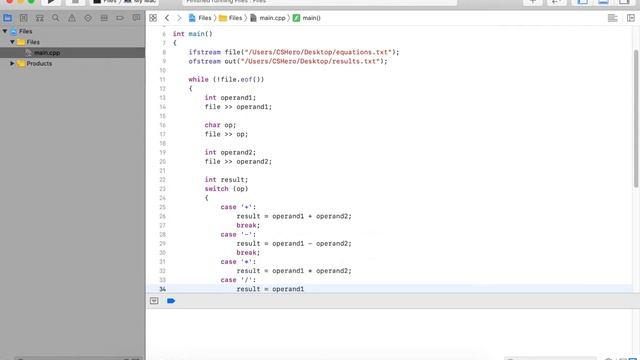Click the 'break;' on line 27
The image size is (640, 360).
248,225
